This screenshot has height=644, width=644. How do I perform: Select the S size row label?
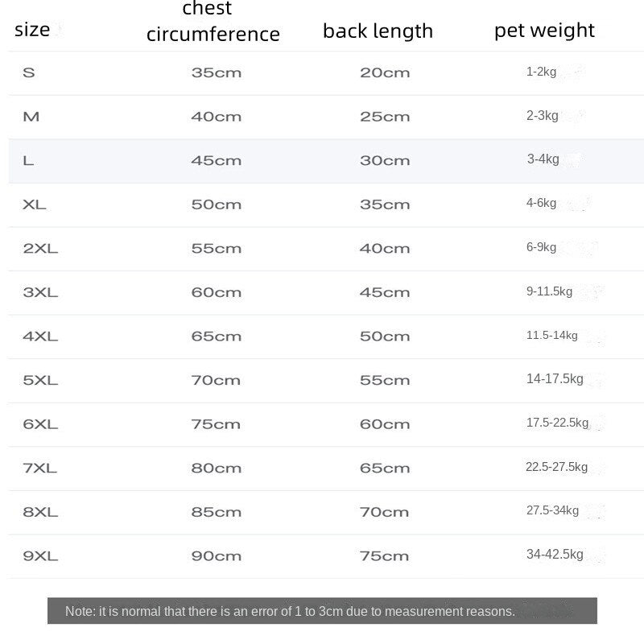[x=29, y=72]
